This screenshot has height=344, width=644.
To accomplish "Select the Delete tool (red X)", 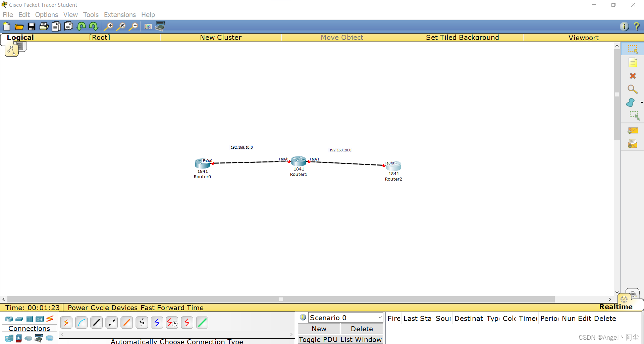I will click(633, 76).
